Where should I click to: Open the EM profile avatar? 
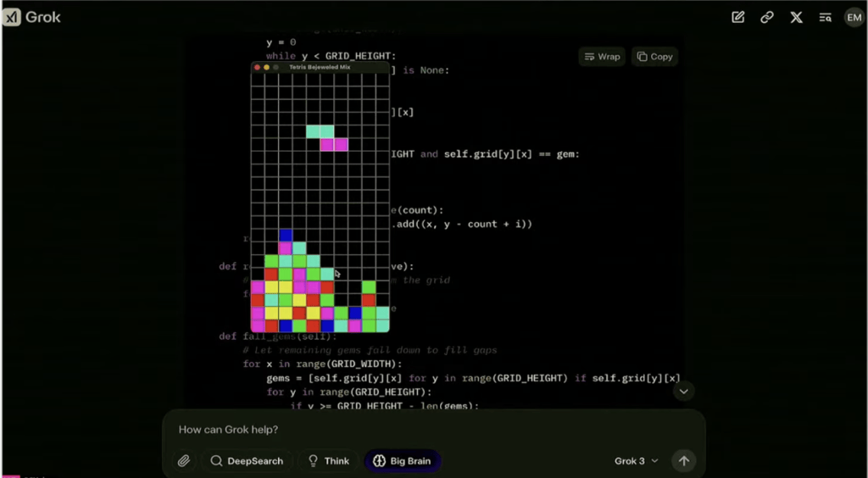point(854,17)
